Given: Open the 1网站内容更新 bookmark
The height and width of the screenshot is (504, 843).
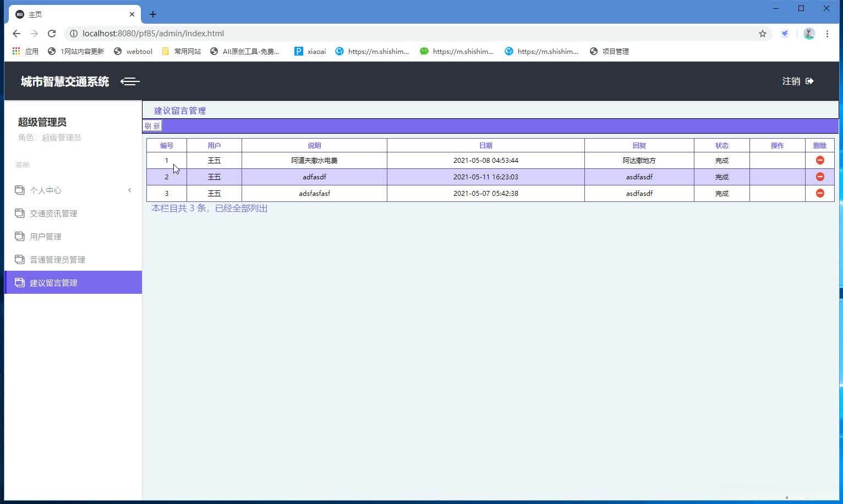Looking at the screenshot, I should click(x=76, y=51).
